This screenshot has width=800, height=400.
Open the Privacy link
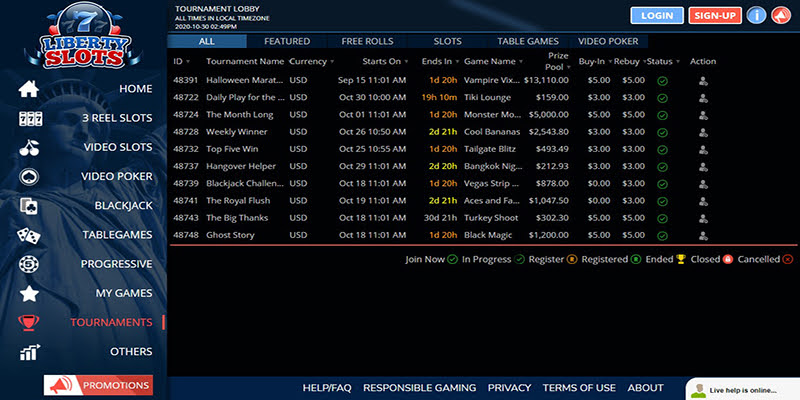[x=509, y=388]
